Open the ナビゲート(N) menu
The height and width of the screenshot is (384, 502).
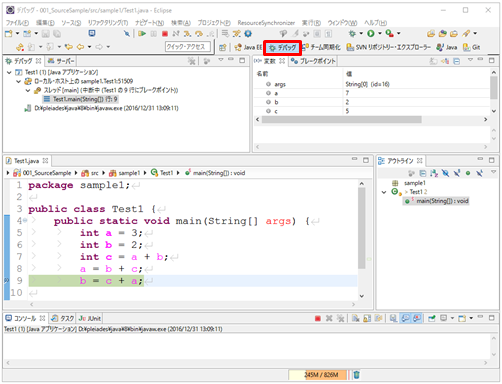149,23
